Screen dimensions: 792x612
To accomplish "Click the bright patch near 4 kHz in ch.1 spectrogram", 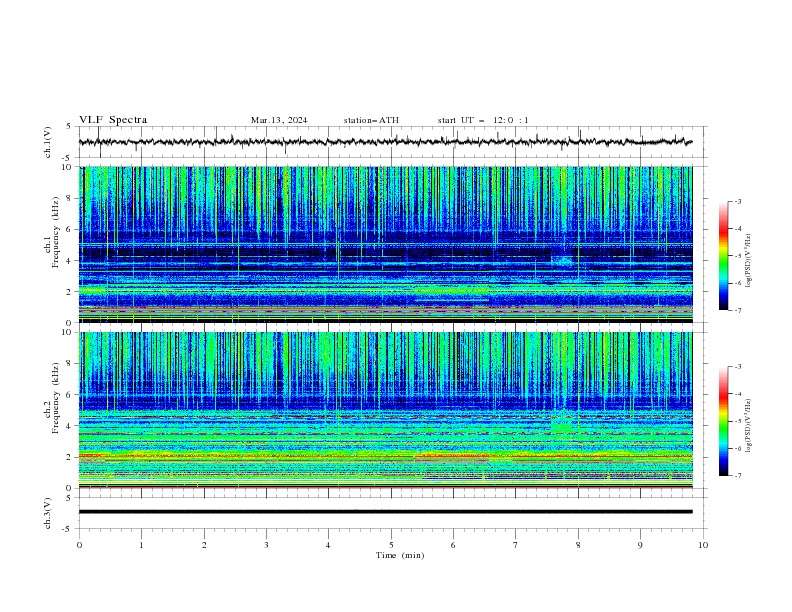I will click(562, 261).
